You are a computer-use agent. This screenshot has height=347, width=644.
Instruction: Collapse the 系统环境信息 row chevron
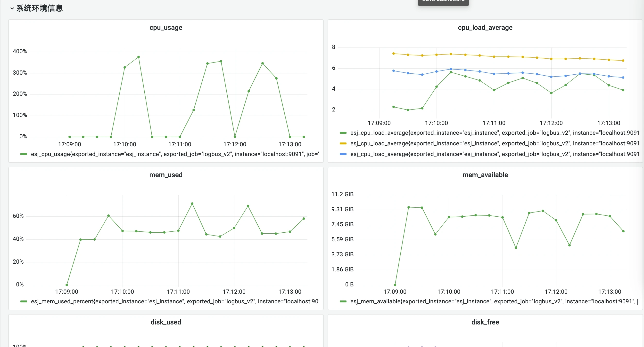12,8
